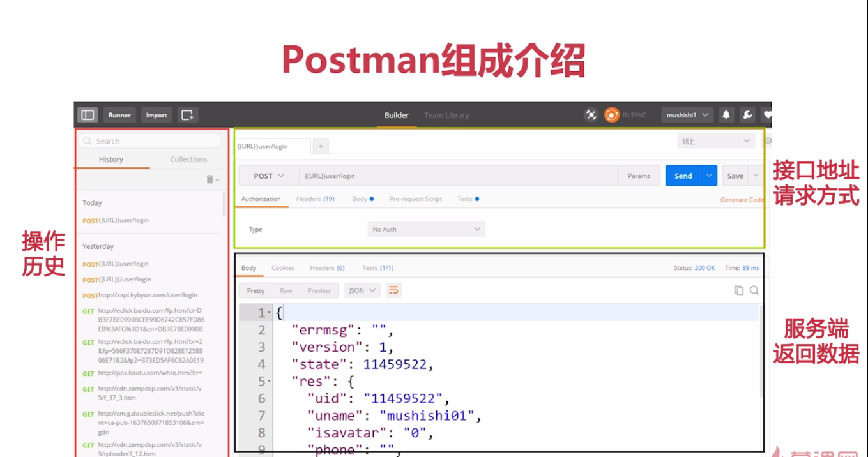Copy response body with copy icon
Image resolution: width=868 pixels, height=457 pixels.
click(739, 290)
